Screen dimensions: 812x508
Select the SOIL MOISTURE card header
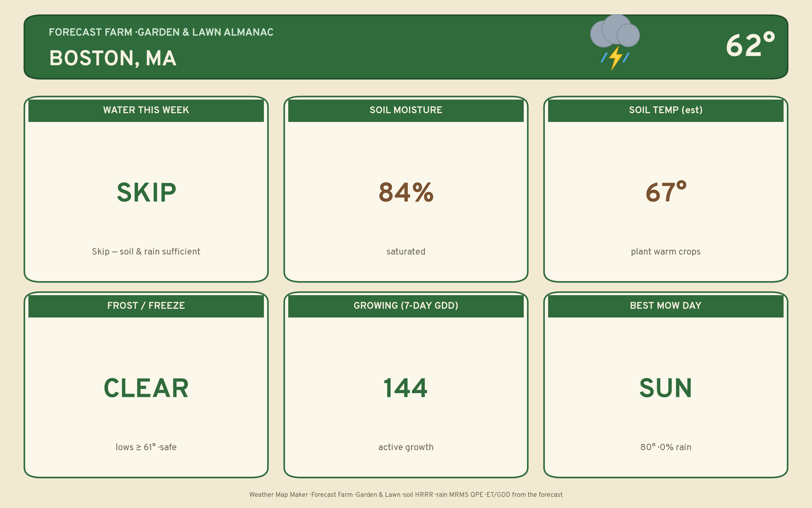tap(406, 110)
